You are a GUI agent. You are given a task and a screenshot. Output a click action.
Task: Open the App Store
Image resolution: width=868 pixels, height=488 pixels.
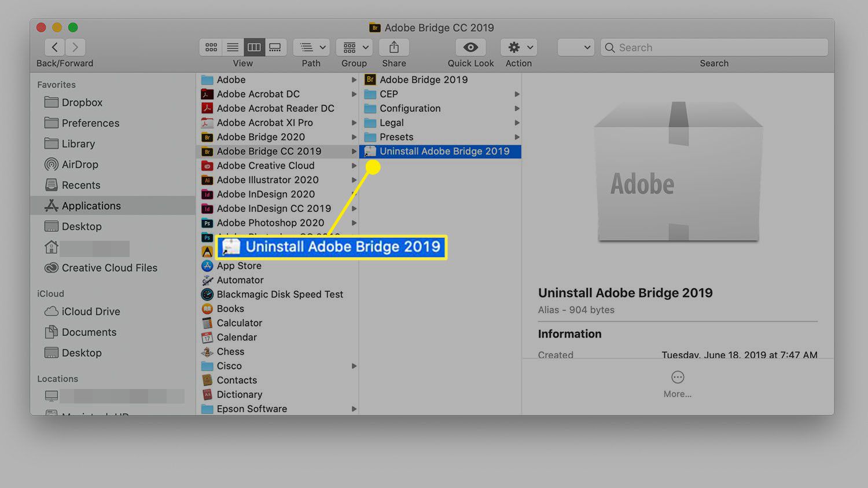(x=239, y=265)
